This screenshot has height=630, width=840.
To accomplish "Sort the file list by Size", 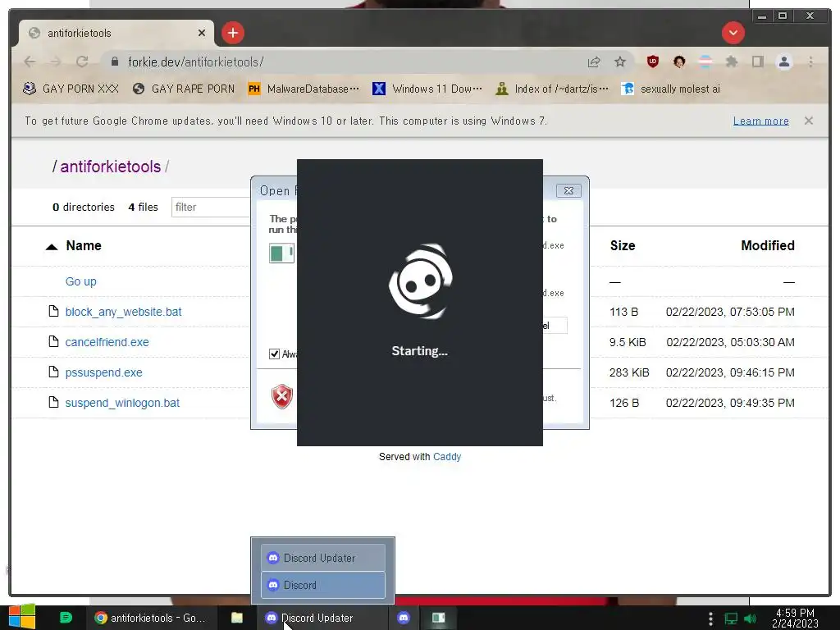I will [623, 245].
